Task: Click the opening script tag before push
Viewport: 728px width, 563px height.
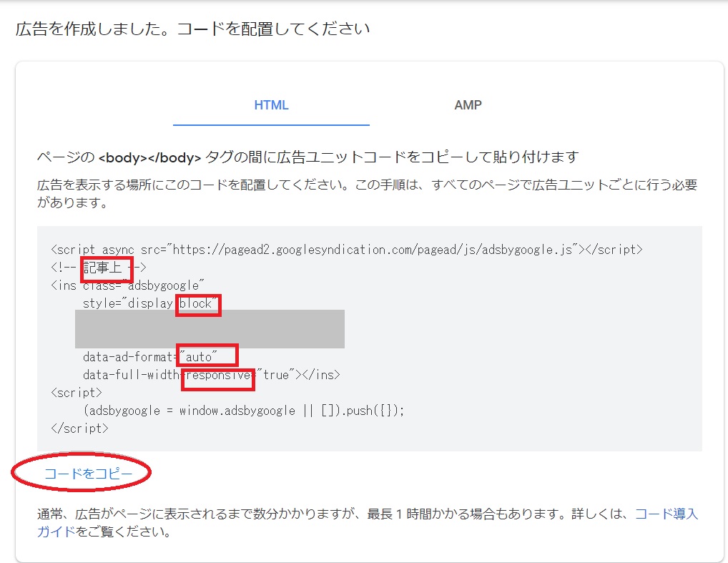Action: (x=76, y=393)
